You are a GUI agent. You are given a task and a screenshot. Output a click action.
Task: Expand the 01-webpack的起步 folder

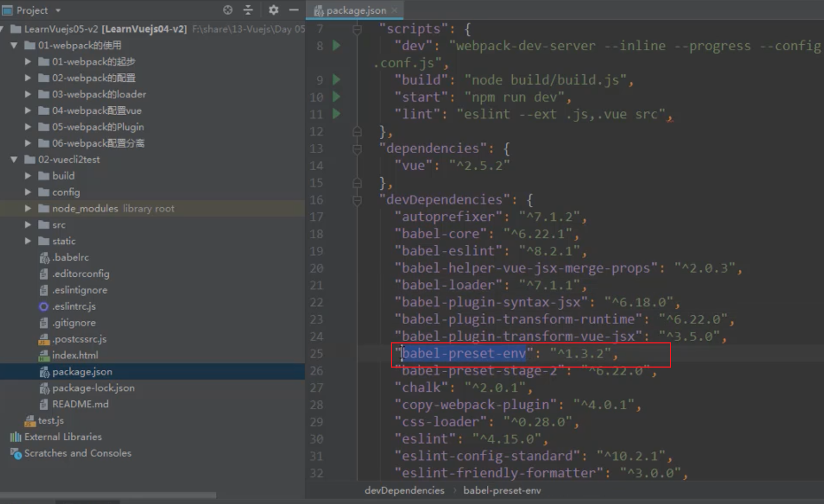click(28, 61)
